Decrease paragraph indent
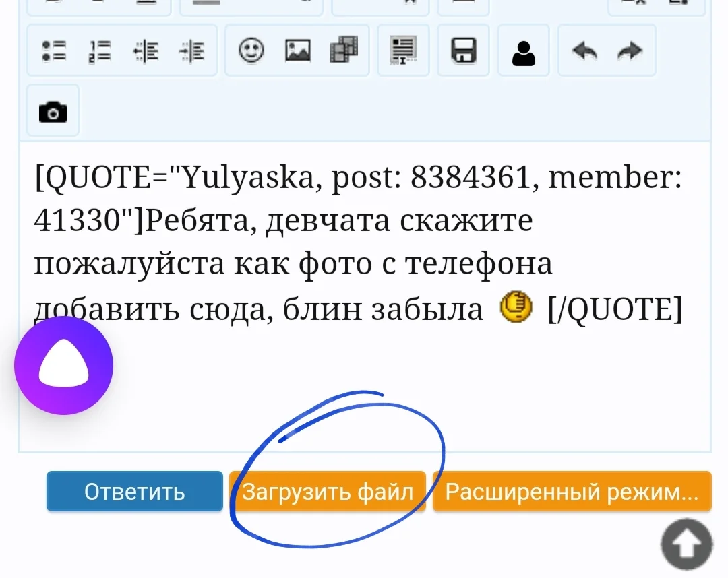Screen dimensions: 728x578 pos(145,50)
